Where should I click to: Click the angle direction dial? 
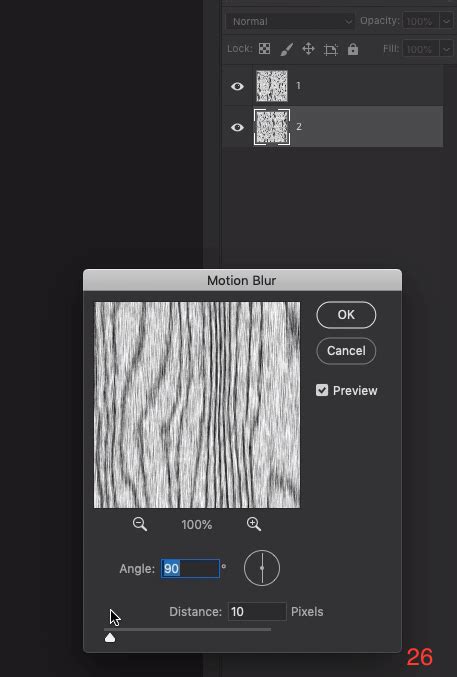click(x=262, y=568)
